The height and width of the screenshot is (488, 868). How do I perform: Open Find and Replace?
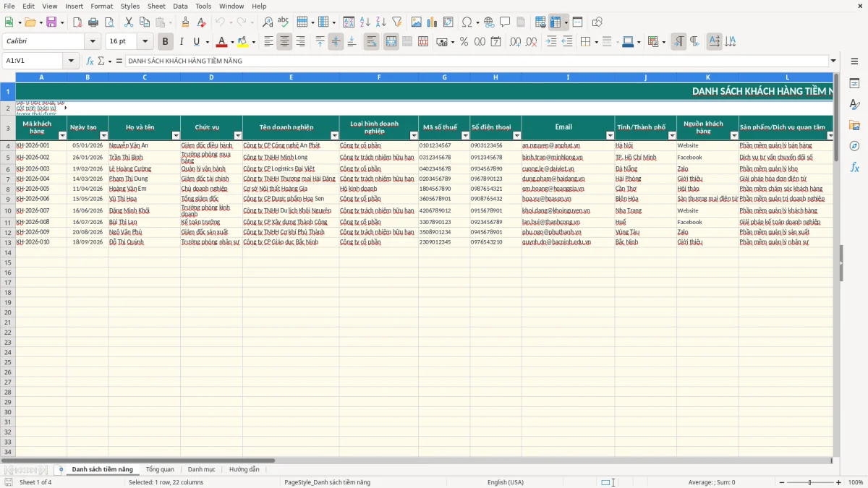point(268,22)
